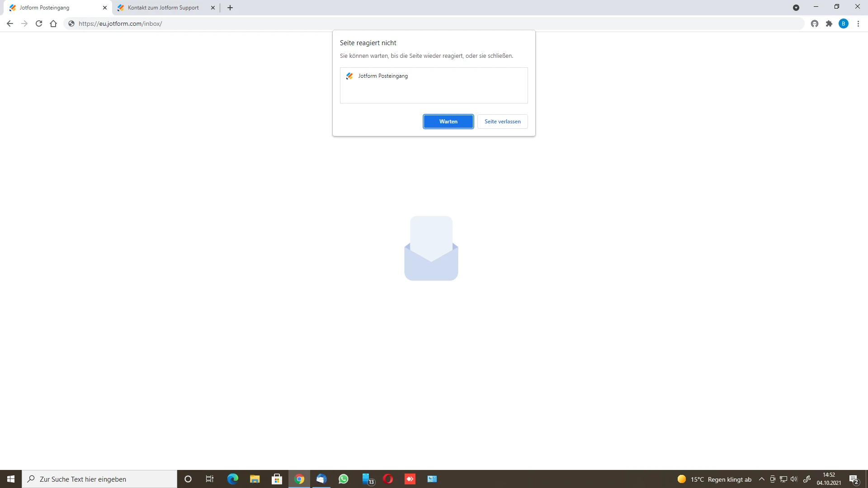Click the profile avatar labeled B
The width and height of the screenshot is (868, 488).
(844, 23)
